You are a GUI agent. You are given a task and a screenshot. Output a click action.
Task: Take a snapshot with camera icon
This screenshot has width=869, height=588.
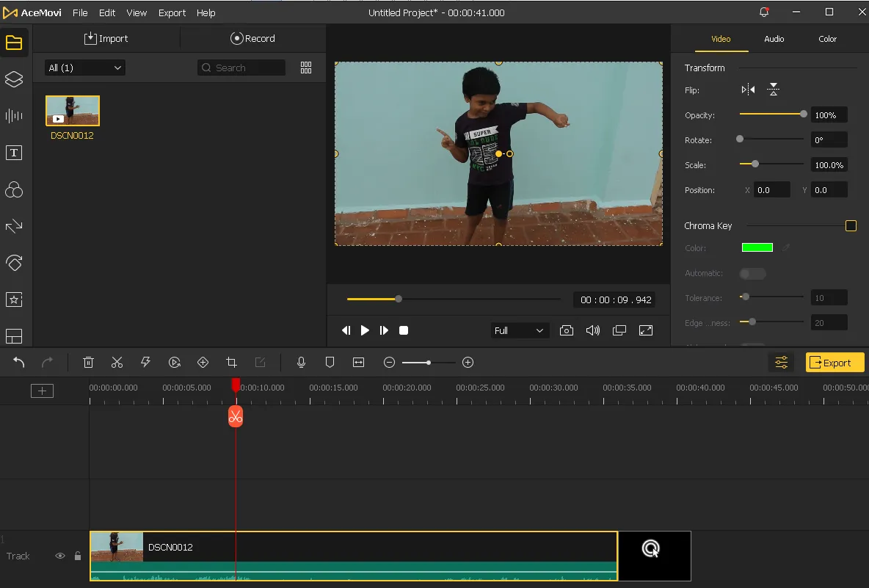click(566, 330)
